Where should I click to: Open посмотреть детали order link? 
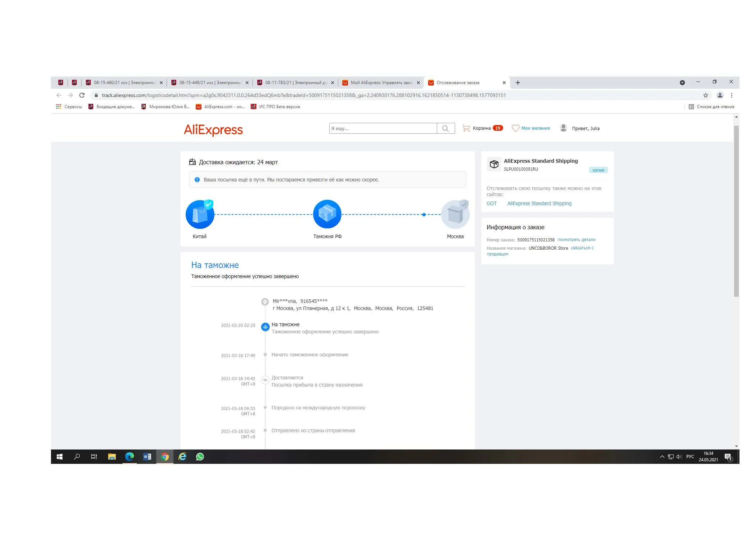tap(576, 240)
